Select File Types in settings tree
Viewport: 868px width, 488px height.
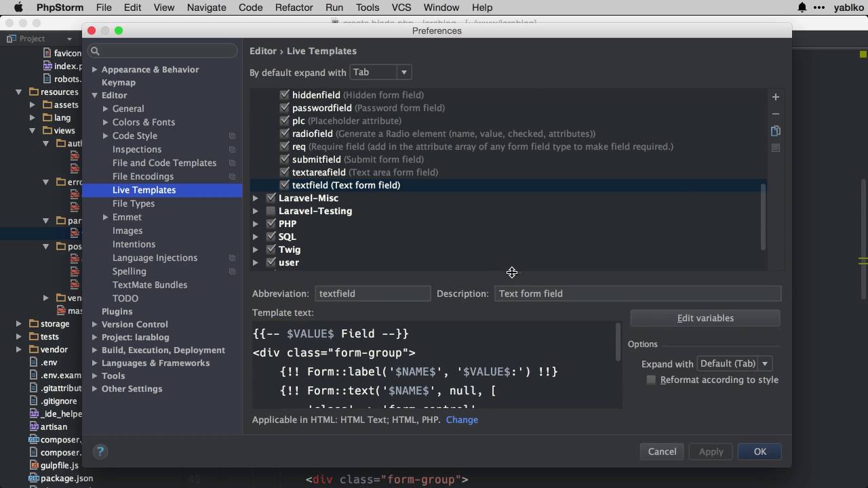(134, 203)
